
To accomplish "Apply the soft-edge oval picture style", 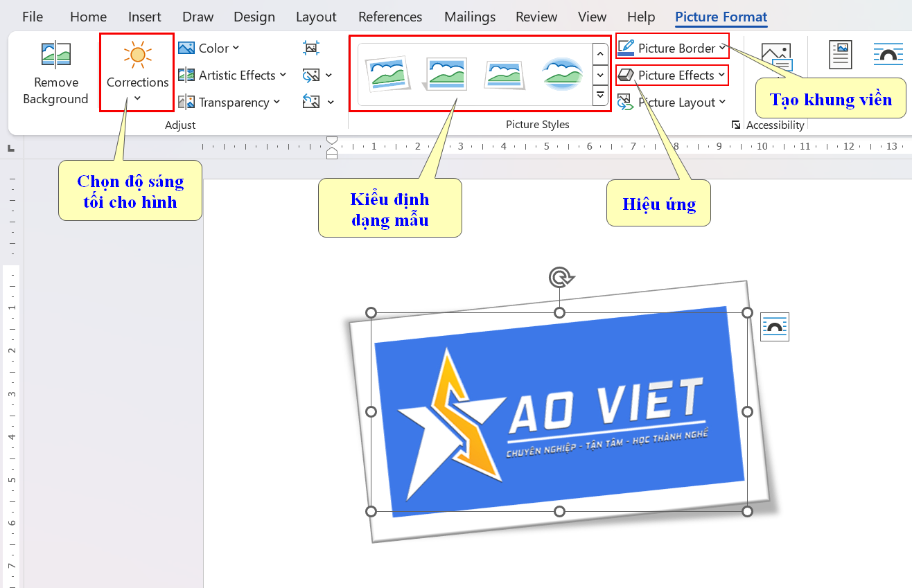I will (x=563, y=73).
